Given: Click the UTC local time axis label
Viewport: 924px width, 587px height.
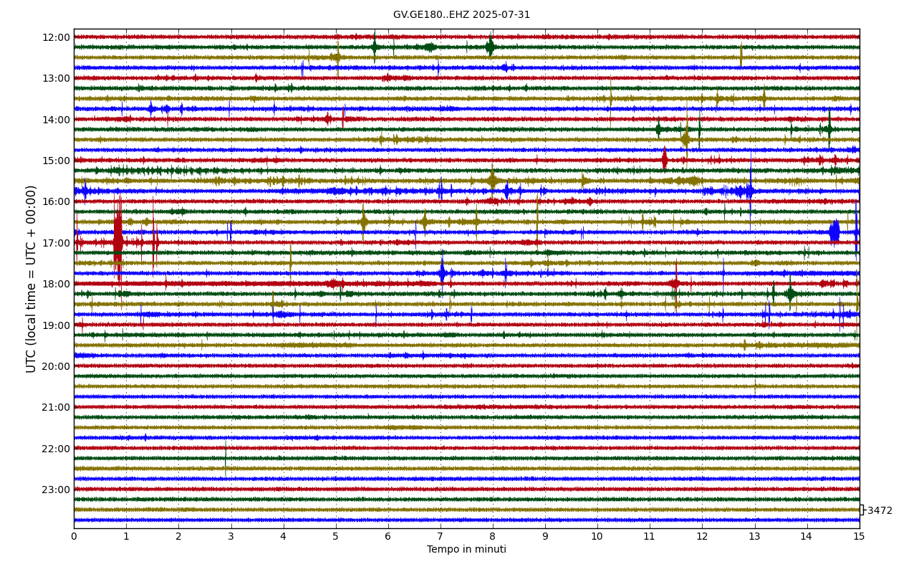Looking at the screenshot, I should tap(32, 279).
